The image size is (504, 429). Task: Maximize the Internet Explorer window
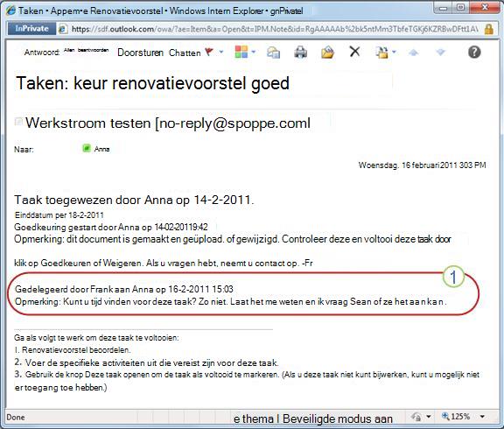pos(461,9)
